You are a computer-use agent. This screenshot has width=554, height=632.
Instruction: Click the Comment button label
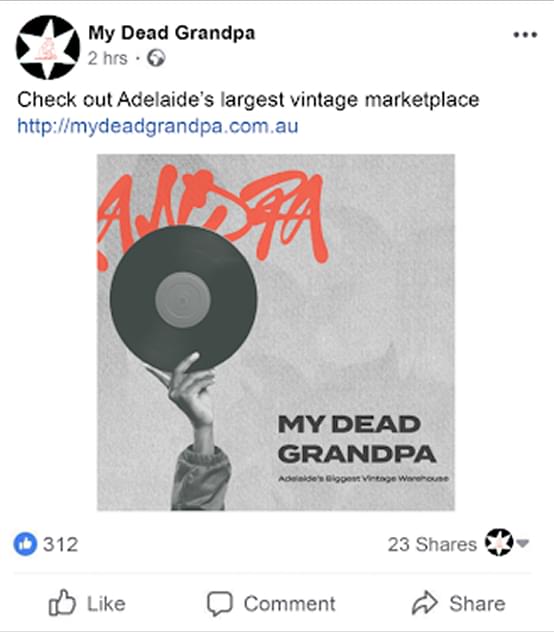pos(289,604)
